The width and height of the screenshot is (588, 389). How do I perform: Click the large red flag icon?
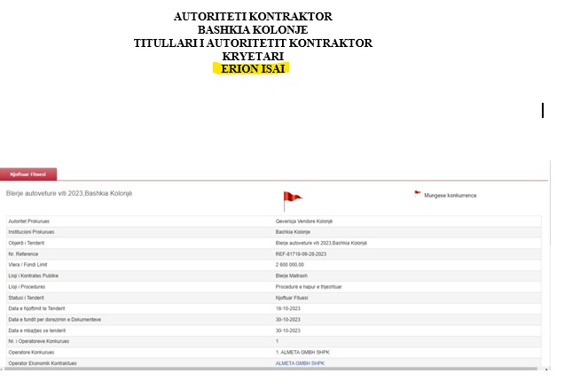tap(291, 200)
